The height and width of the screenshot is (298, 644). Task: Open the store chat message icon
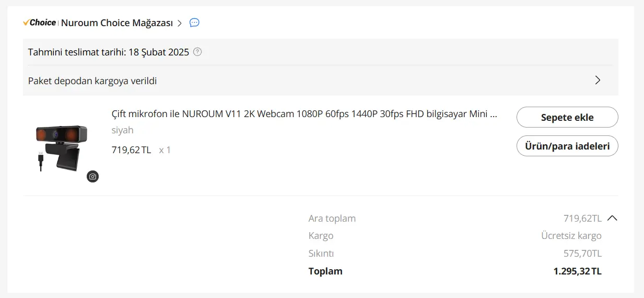click(194, 22)
